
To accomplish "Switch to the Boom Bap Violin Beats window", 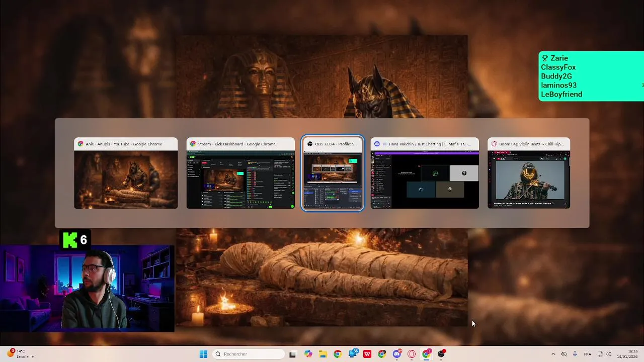I will tap(529, 173).
